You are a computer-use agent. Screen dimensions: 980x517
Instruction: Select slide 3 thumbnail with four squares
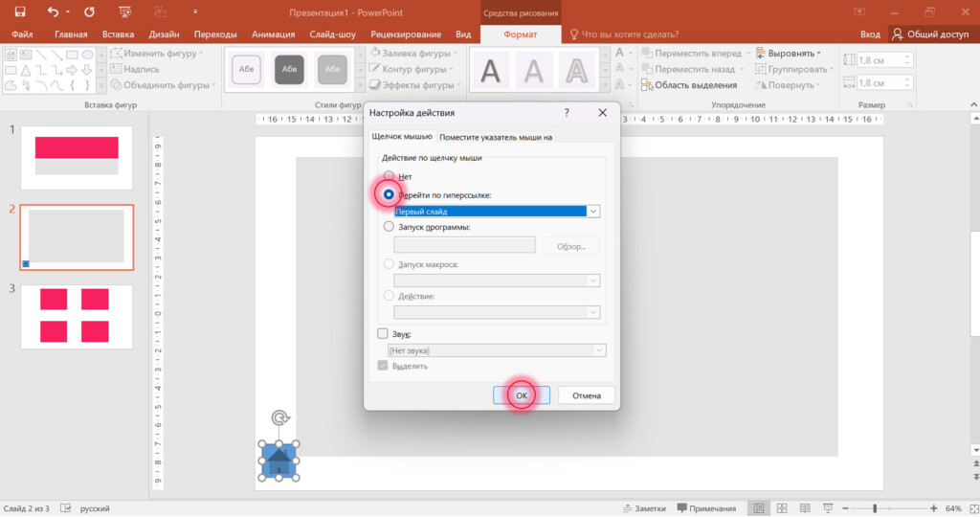pos(77,316)
